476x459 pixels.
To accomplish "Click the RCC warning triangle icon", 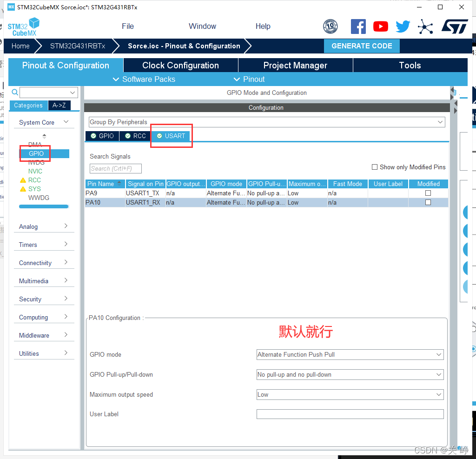I will click(23, 180).
